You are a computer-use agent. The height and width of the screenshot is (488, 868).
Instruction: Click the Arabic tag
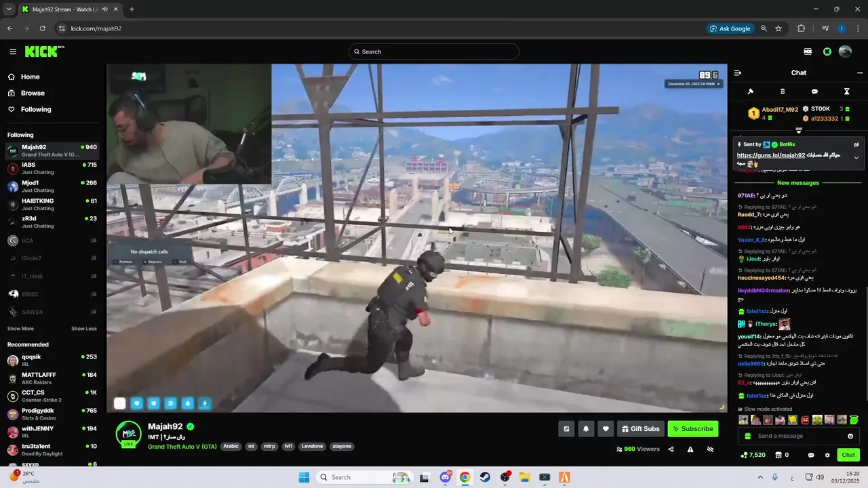click(x=231, y=447)
